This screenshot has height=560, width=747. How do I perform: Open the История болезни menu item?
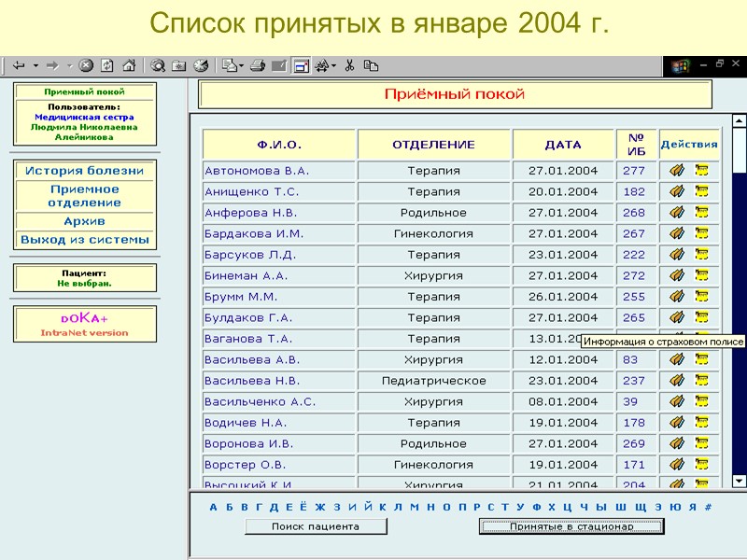[85, 171]
